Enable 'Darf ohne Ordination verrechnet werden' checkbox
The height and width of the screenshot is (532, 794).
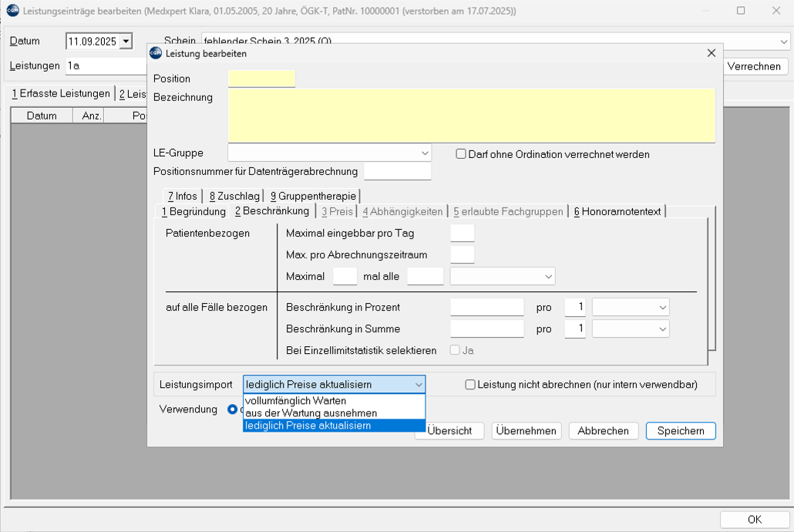461,154
